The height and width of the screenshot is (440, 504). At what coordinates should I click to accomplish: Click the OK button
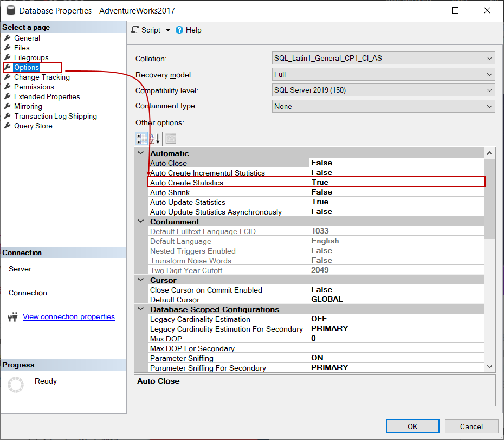[x=412, y=426]
